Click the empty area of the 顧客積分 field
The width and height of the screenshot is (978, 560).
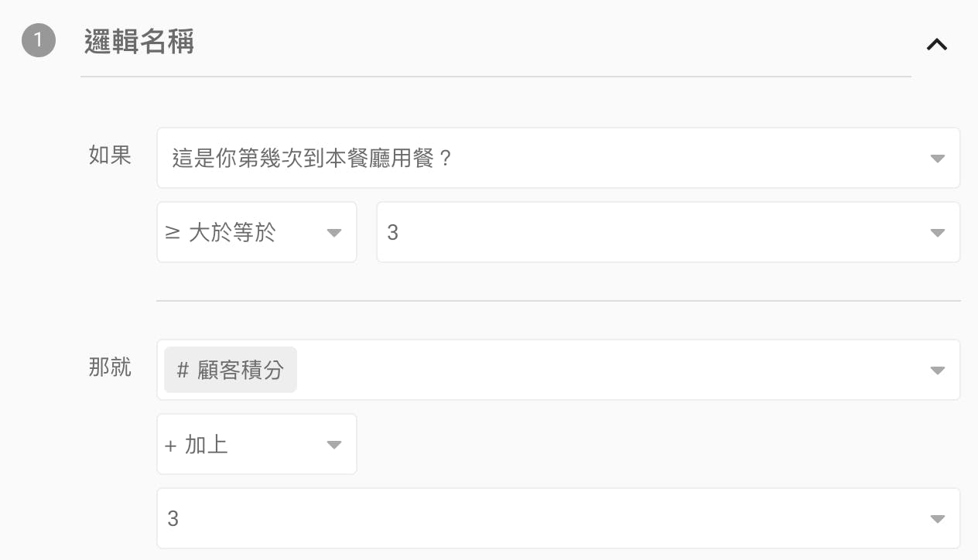pyautogui.click(x=604, y=370)
